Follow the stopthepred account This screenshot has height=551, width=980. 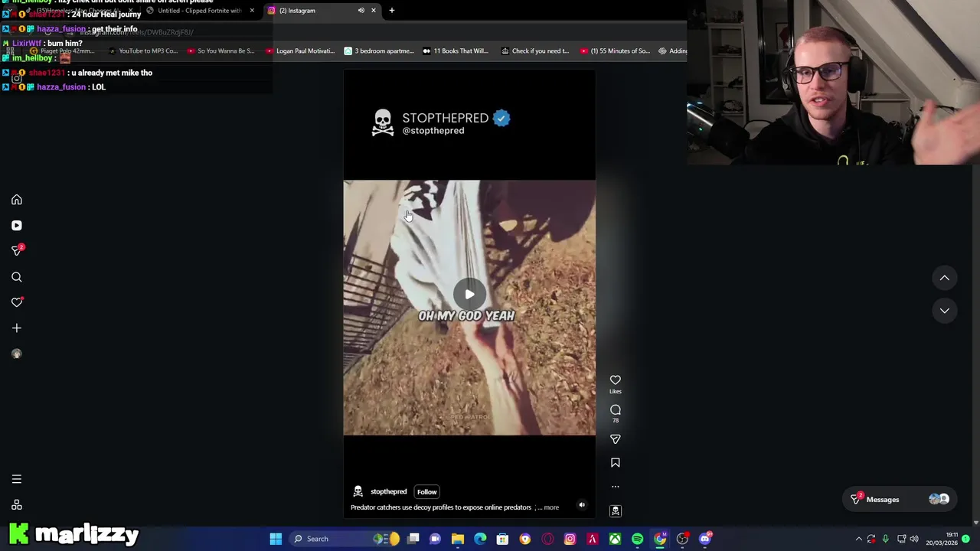coord(426,492)
